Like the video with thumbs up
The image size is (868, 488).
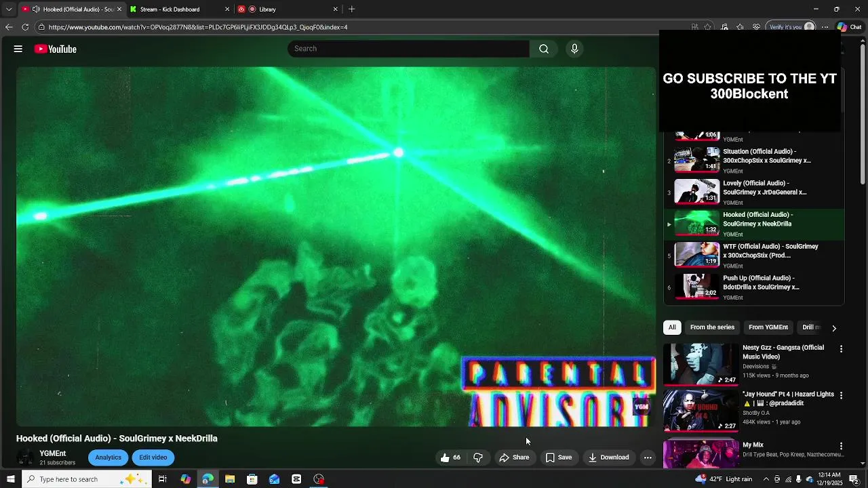(x=450, y=457)
